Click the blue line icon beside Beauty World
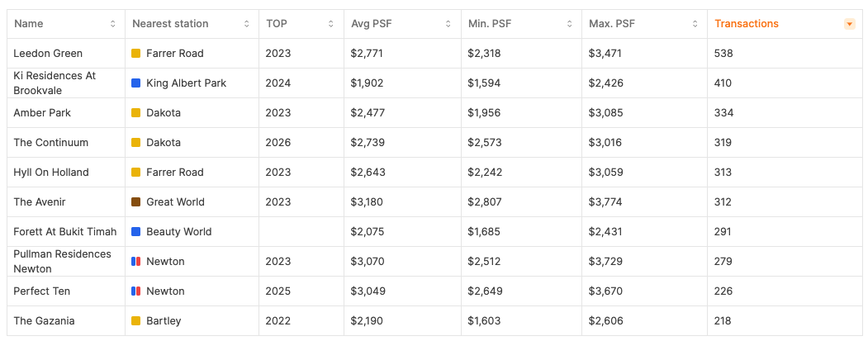Image resolution: width=868 pixels, height=341 pixels. click(x=135, y=232)
